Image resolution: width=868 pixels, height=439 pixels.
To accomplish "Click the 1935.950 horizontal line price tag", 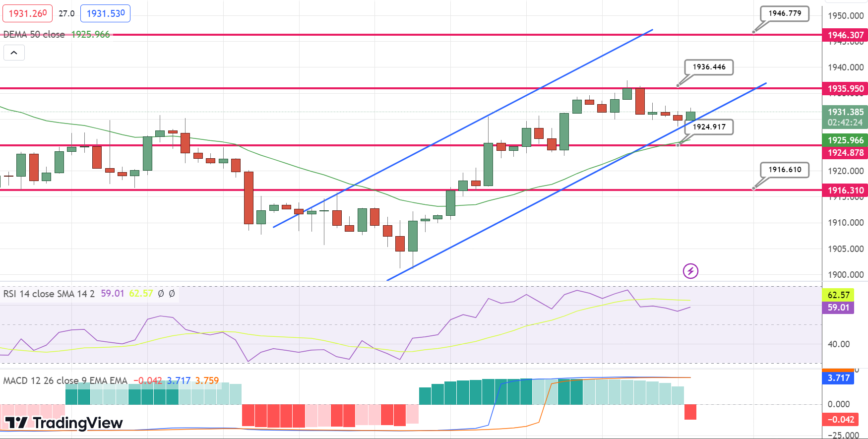I will pos(845,89).
